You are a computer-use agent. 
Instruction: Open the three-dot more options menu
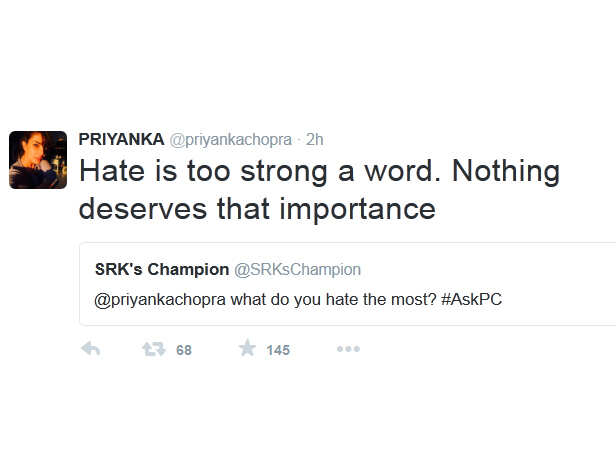(x=348, y=349)
